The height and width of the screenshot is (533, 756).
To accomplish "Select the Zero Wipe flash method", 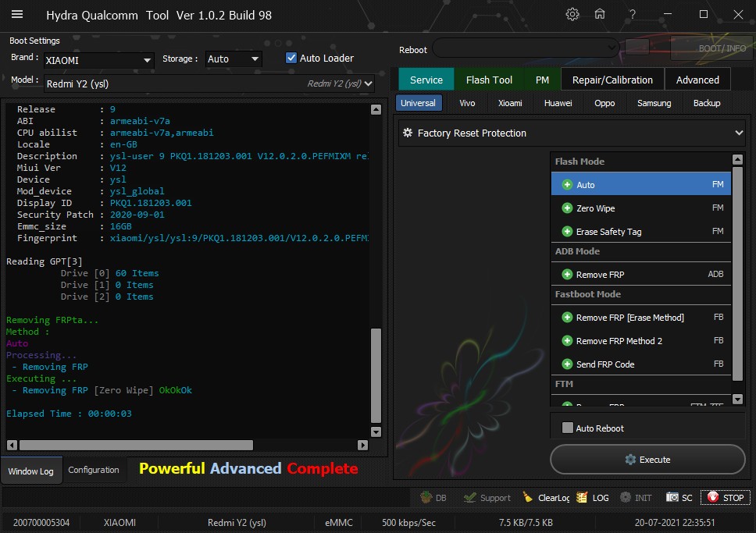I will click(x=640, y=208).
